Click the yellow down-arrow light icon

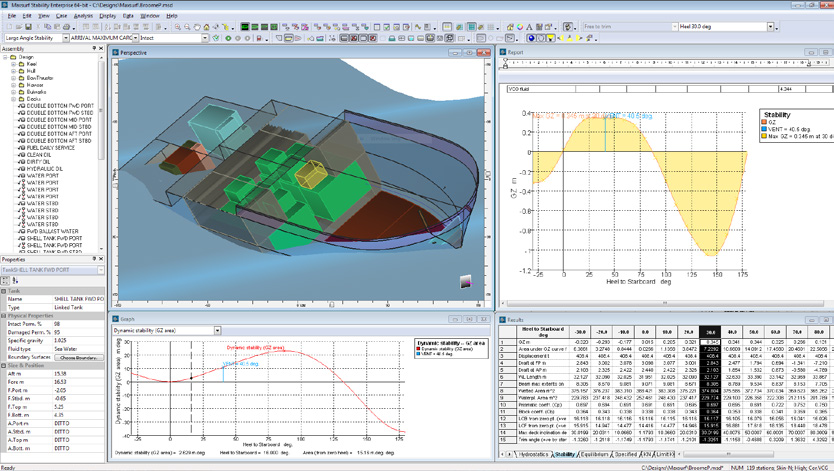point(551,38)
